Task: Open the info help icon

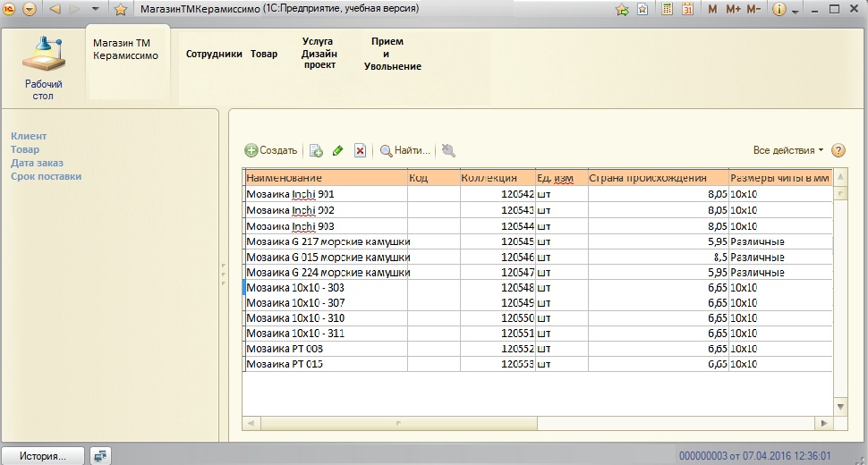Action: [779, 10]
